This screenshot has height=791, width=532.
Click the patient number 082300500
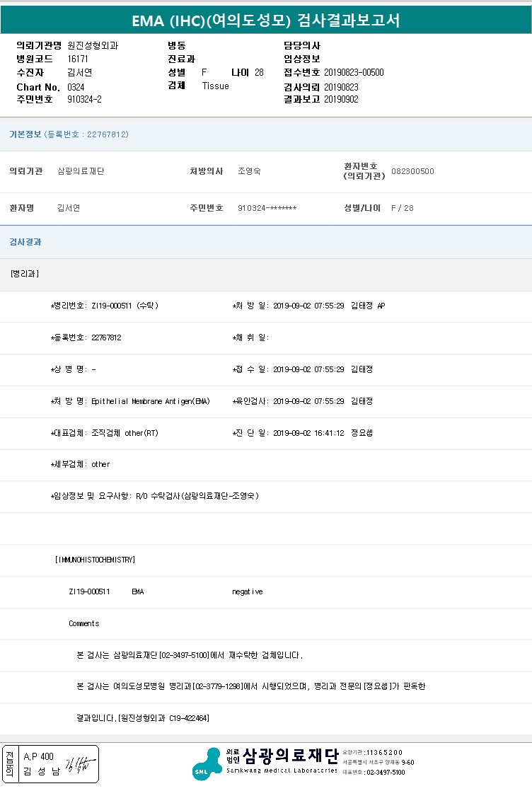point(412,171)
